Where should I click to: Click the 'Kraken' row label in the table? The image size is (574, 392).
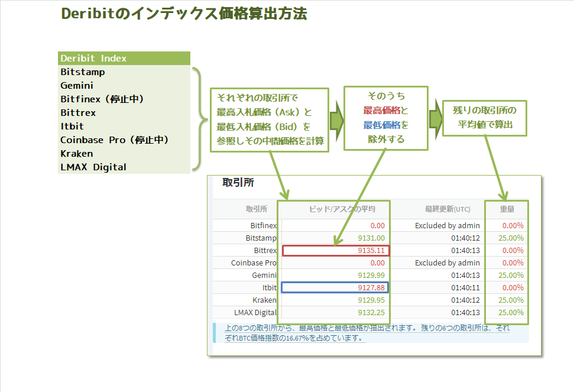[265, 300]
